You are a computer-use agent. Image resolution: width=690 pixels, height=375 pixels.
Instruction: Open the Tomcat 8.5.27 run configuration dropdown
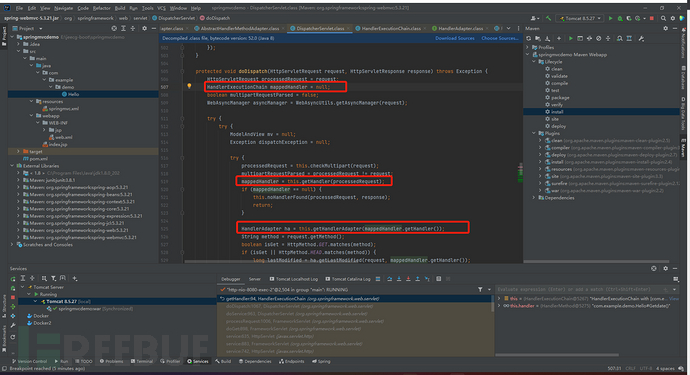coord(580,18)
